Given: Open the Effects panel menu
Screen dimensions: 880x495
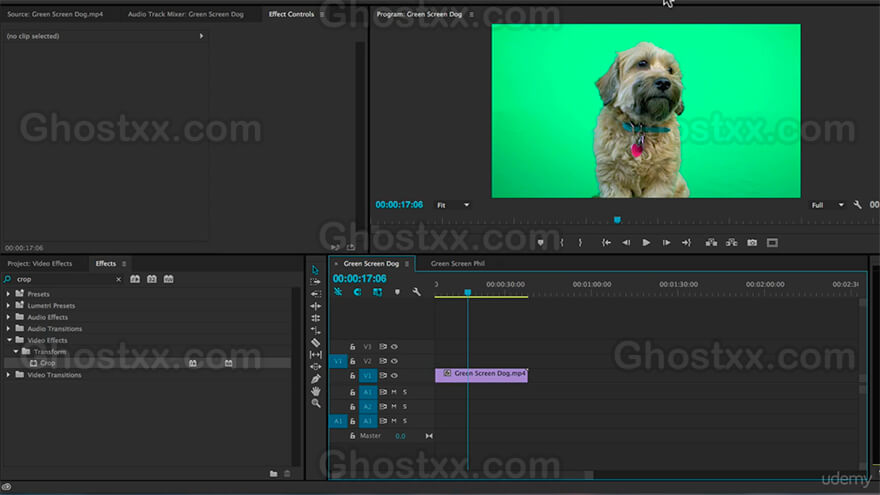Looking at the screenshot, I should point(124,264).
